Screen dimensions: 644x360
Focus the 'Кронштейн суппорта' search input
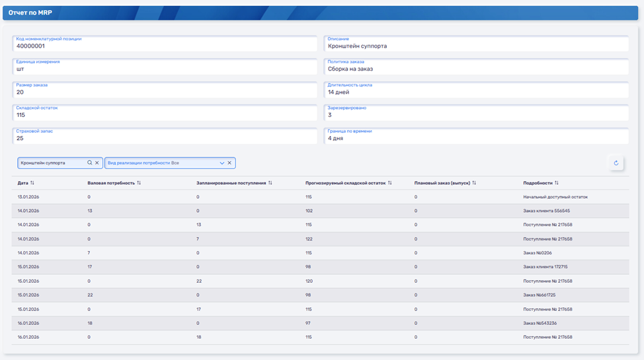click(52, 162)
